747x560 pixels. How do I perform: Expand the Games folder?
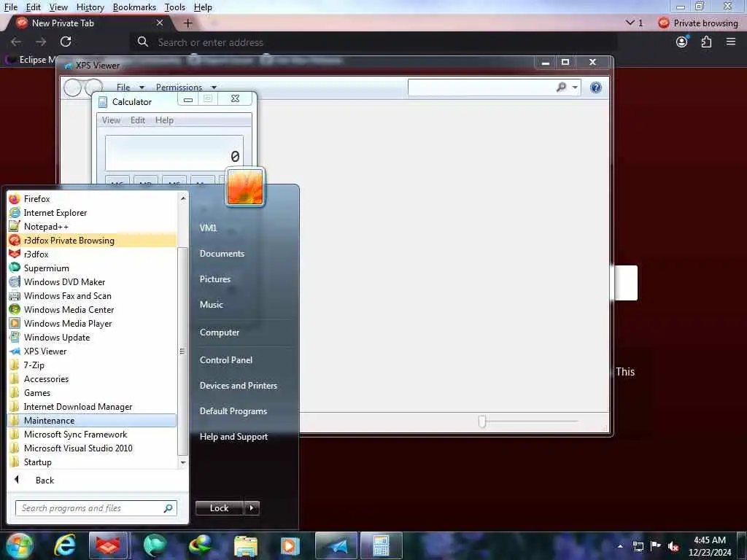coord(92,393)
